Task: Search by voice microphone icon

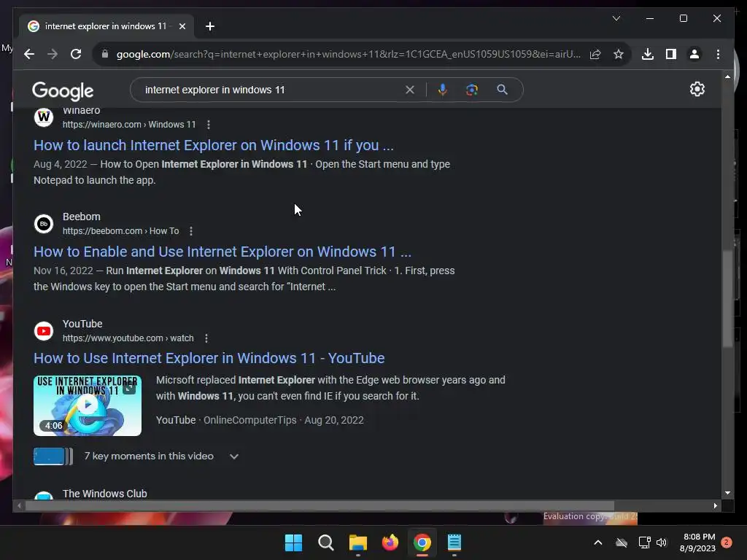Action: coord(443,90)
